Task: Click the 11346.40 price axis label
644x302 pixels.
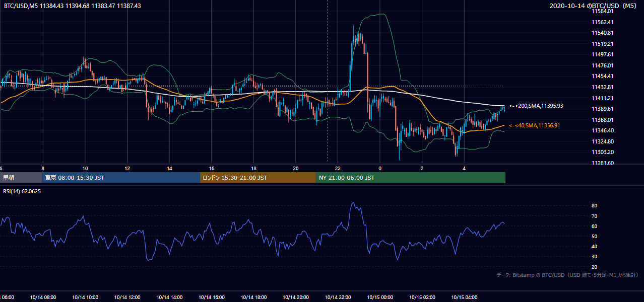Action: (603, 130)
